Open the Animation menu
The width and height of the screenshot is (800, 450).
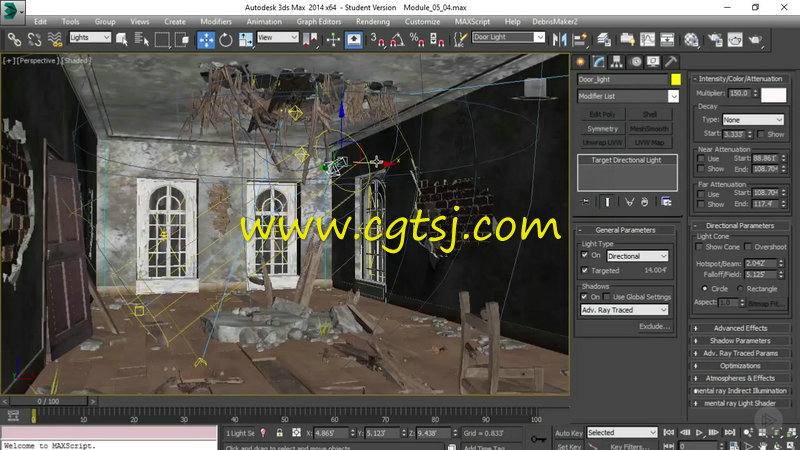coord(264,21)
